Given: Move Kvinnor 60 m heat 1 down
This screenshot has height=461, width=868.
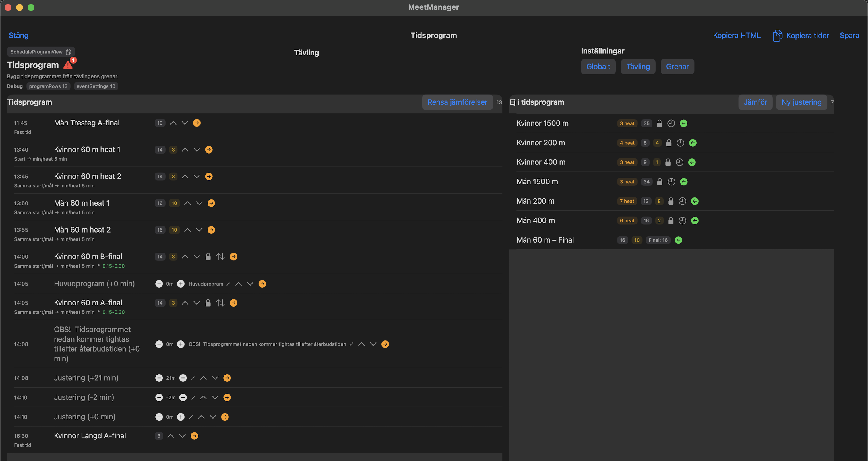Looking at the screenshot, I should tap(197, 150).
